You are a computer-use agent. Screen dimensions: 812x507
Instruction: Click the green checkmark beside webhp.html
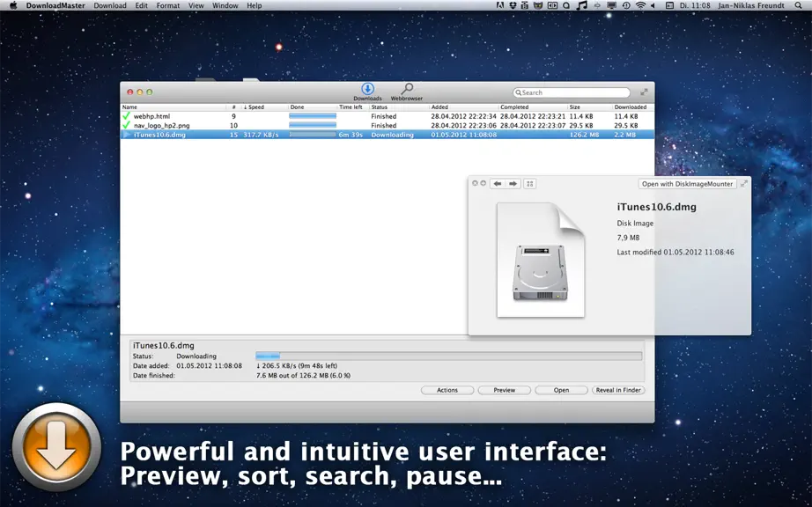point(126,116)
